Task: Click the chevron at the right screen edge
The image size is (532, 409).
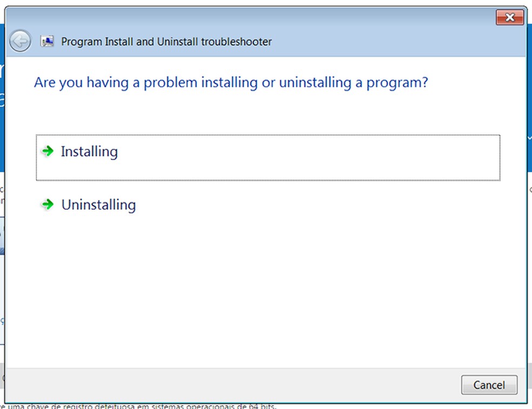Action: (x=529, y=138)
